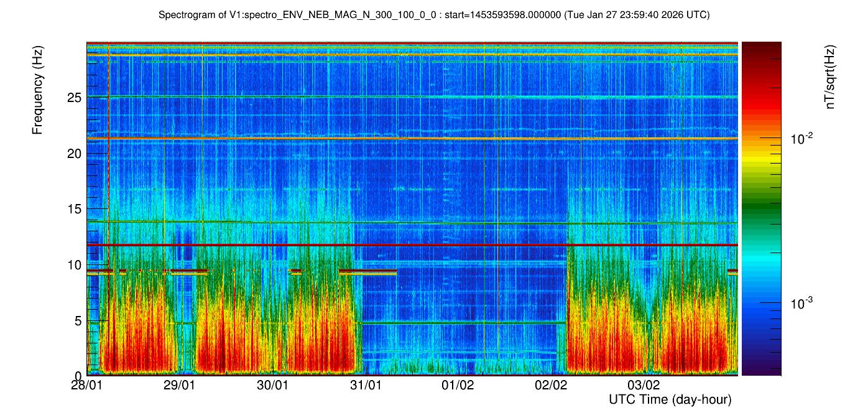The image size is (868, 418).
Task: Click the 5 Hz frequency tick label
Action: 78,321
